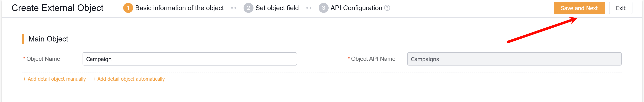
Task: Click 'Add detail object automatically' link
Action: (129, 79)
